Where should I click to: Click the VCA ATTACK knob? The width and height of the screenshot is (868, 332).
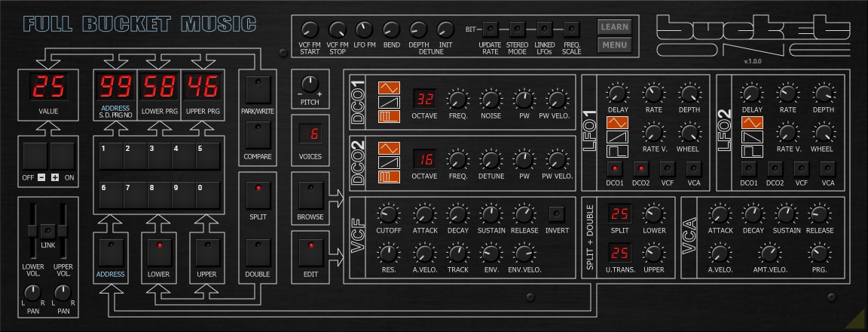coord(720,214)
